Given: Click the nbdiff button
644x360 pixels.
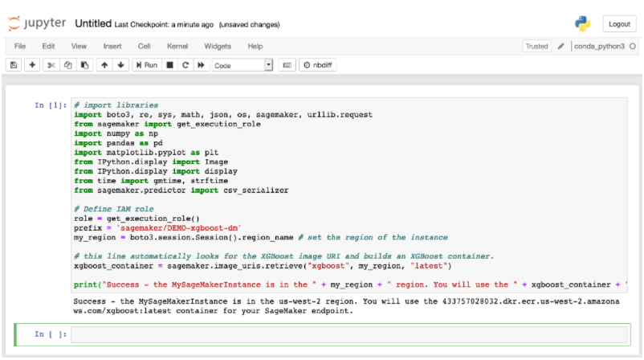Looking at the screenshot, I should pos(319,65).
